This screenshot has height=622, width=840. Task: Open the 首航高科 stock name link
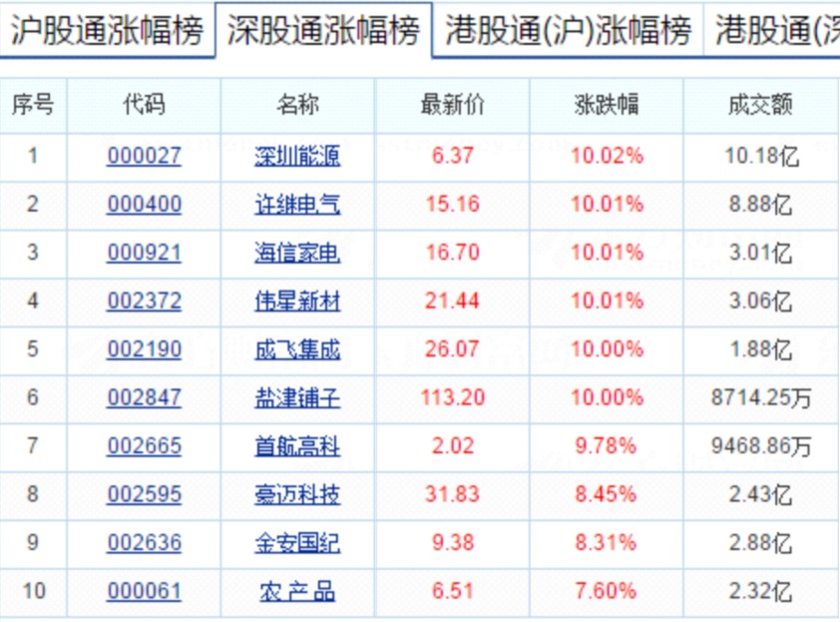pos(297,446)
